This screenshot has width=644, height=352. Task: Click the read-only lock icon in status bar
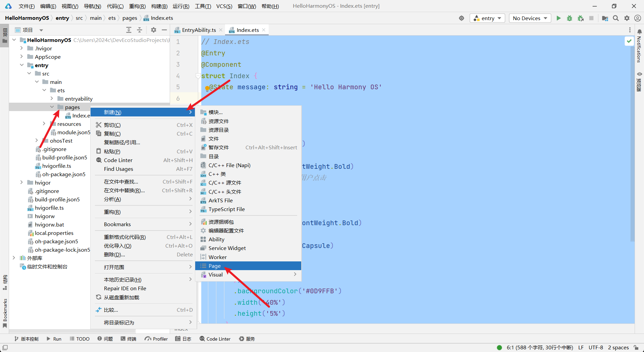(x=636, y=348)
